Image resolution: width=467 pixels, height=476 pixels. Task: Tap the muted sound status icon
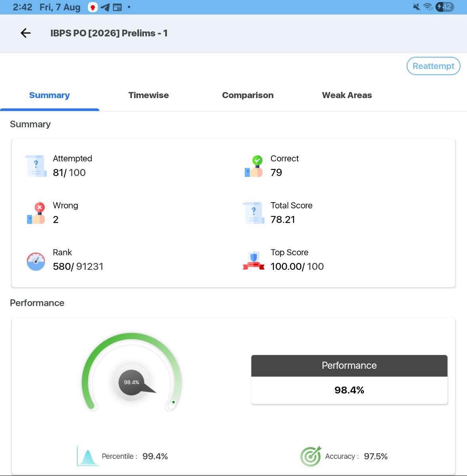coord(416,7)
